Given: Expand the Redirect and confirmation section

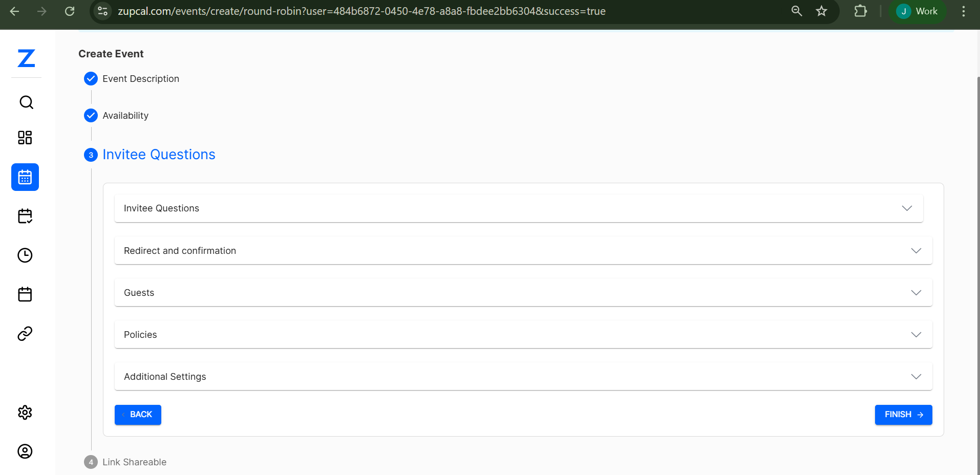Looking at the screenshot, I should pyautogui.click(x=522, y=251).
